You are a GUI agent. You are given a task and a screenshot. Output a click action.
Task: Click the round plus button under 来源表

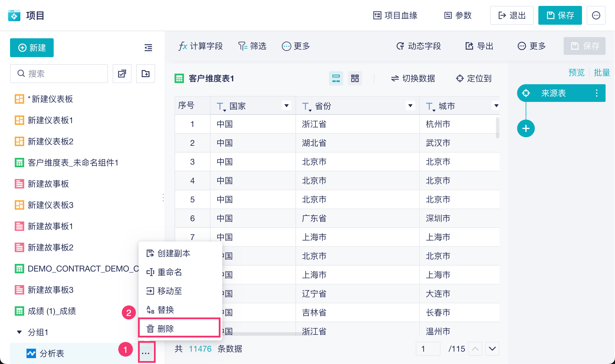(x=526, y=128)
